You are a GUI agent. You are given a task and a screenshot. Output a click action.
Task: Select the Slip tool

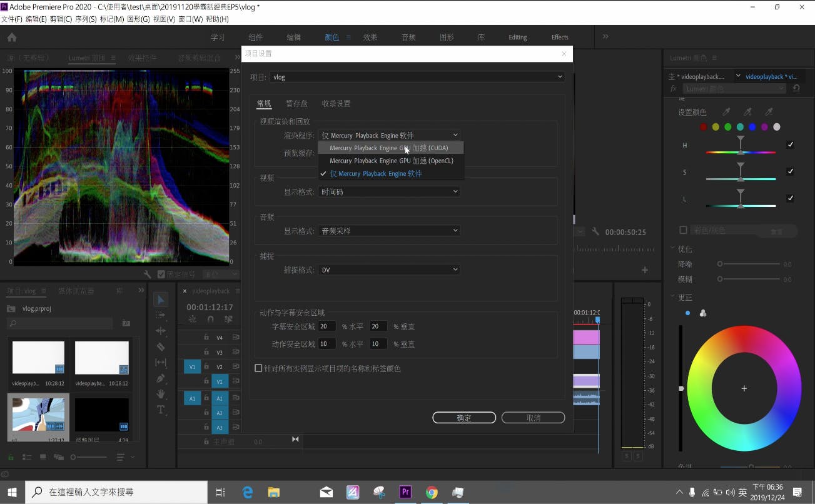coord(161,363)
